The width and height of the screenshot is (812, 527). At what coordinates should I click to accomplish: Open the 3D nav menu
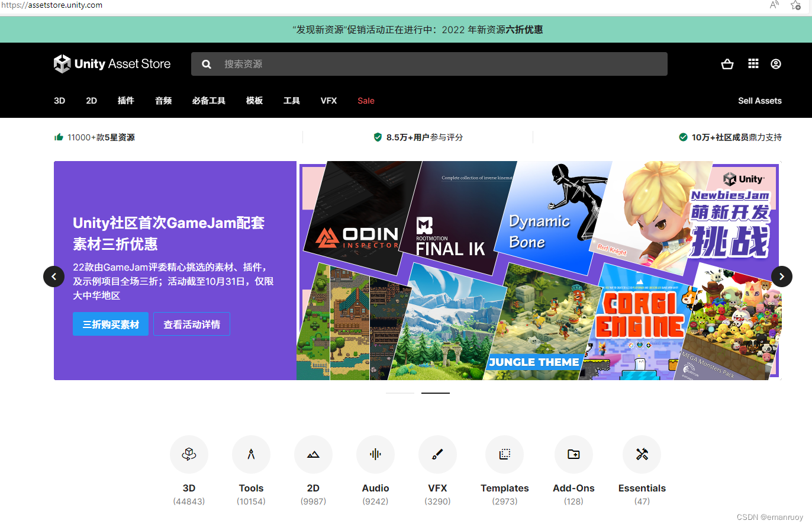point(59,101)
